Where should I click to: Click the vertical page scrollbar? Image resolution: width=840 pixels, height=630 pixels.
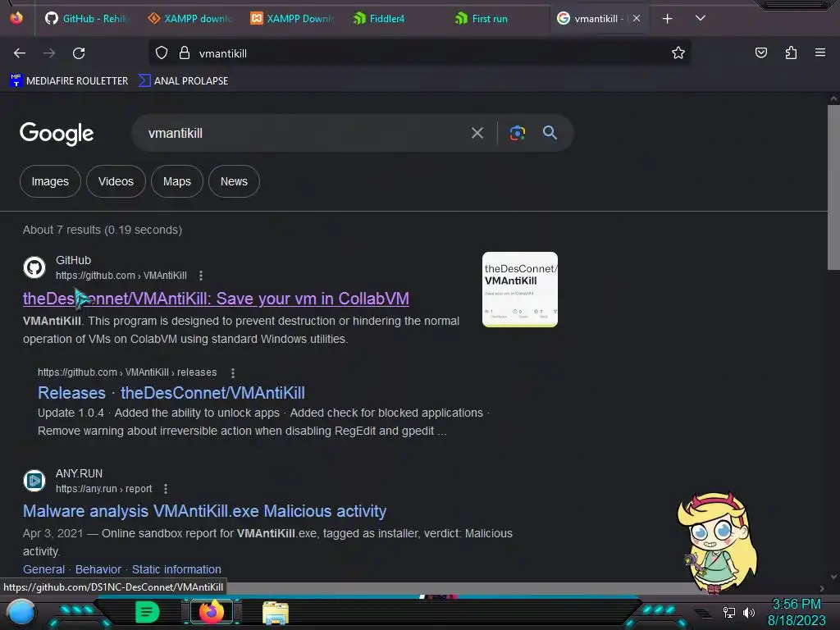coord(833,188)
